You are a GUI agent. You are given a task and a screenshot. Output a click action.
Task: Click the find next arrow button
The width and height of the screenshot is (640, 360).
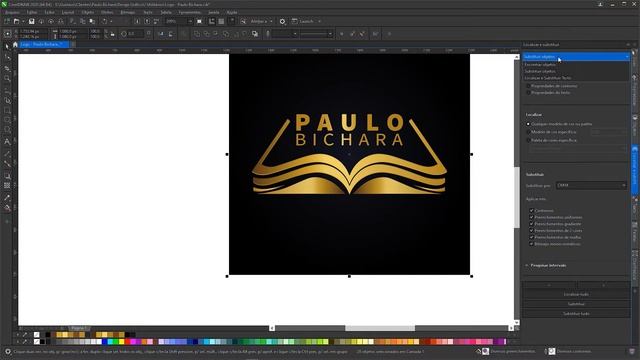point(603,285)
